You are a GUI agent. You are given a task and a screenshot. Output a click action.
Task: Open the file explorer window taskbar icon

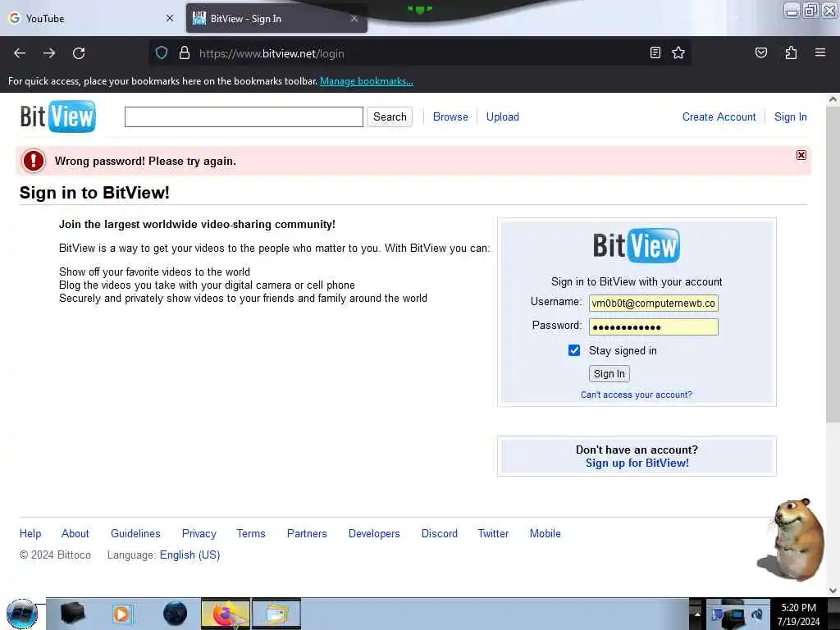[x=276, y=614]
